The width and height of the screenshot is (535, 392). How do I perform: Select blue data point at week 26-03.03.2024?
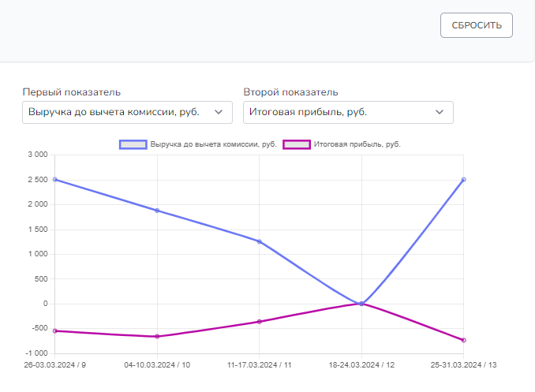[x=55, y=180]
